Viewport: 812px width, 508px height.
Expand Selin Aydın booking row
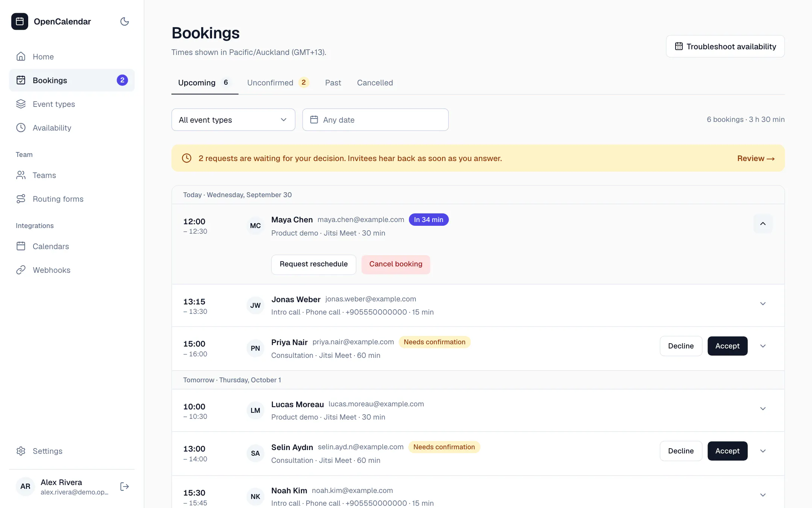pyautogui.click(x=763, y=451)
